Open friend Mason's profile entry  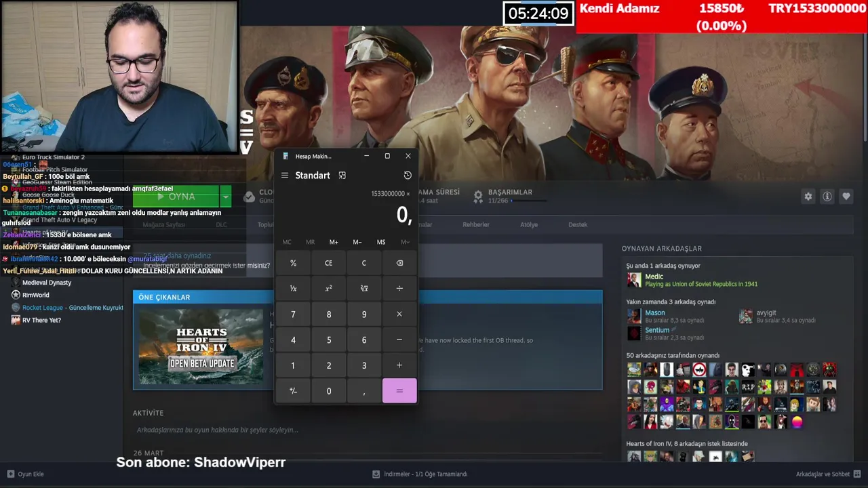tap(666, 316)
